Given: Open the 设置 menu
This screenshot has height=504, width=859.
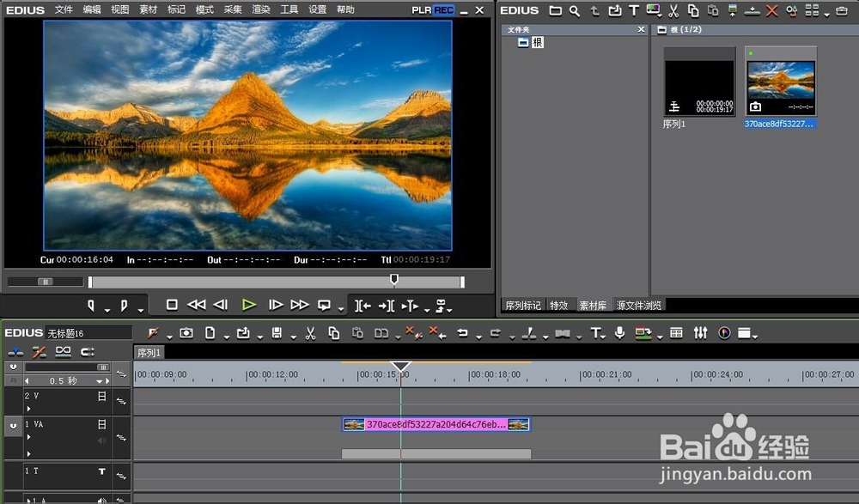Looking at the screenshot, I should [x=317, y=9].
